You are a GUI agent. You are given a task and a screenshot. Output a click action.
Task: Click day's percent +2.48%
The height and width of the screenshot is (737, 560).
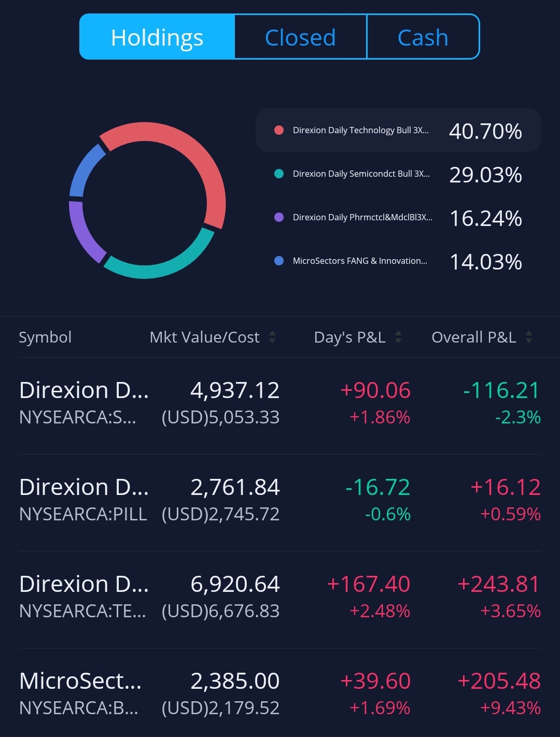coord(380,611)
